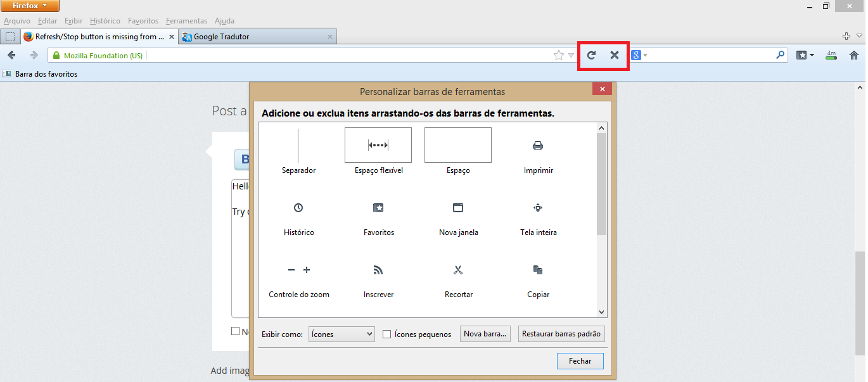Click the dialog list scroll up arrow

point(602,128)
